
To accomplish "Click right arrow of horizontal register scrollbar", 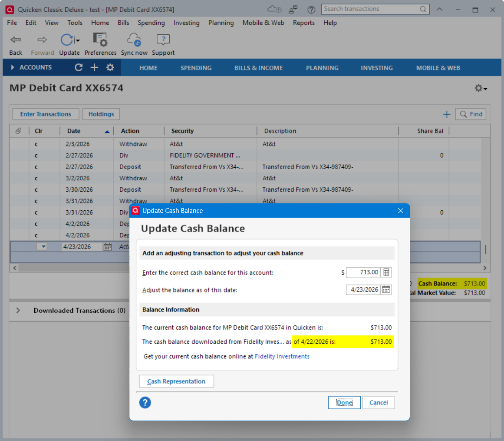I will click(x=485, y=268).
